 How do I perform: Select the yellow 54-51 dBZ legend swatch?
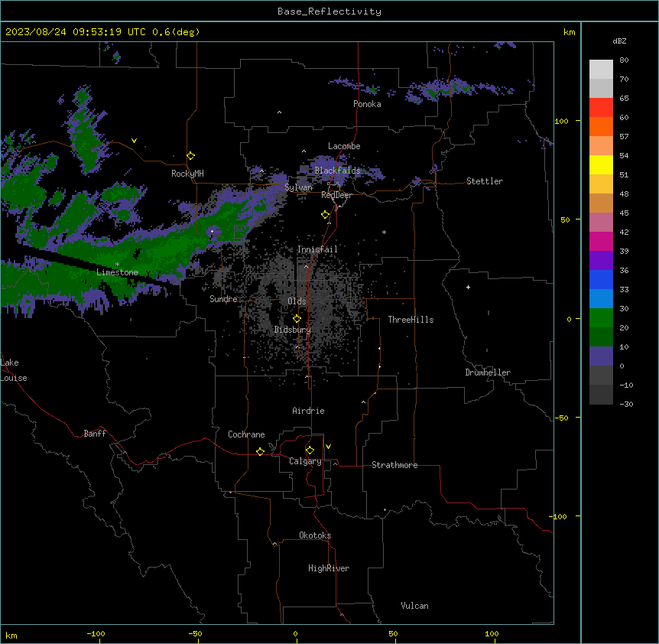[x=601, y=164]
